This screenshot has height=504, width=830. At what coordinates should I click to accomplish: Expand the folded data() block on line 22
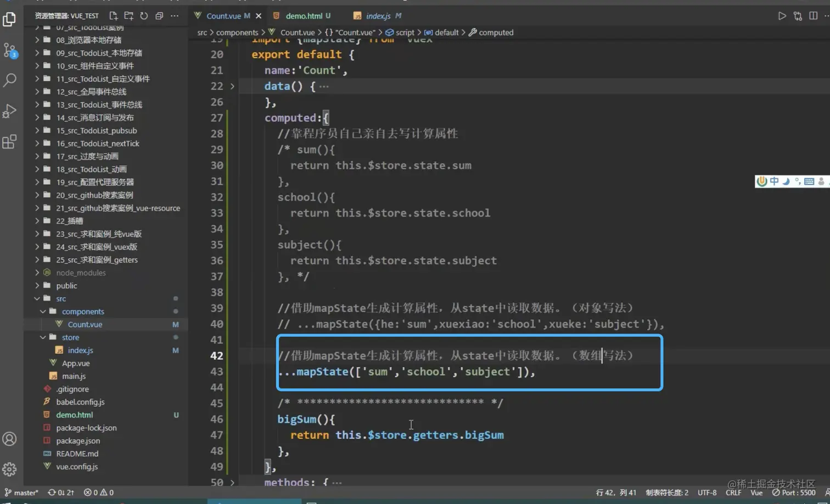[232, 86]
